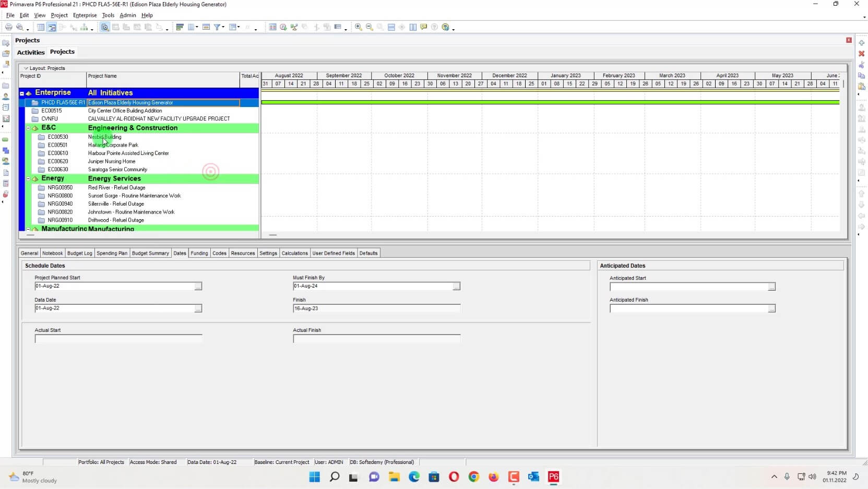
Task: Open the Filter dropdown arrow in toolbar
Action: click(223, 27)
